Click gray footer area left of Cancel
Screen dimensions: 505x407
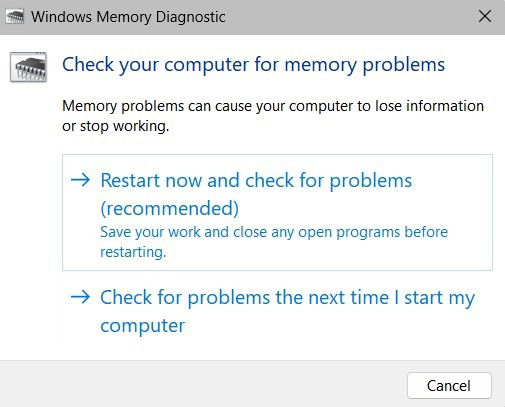[200, 384]
